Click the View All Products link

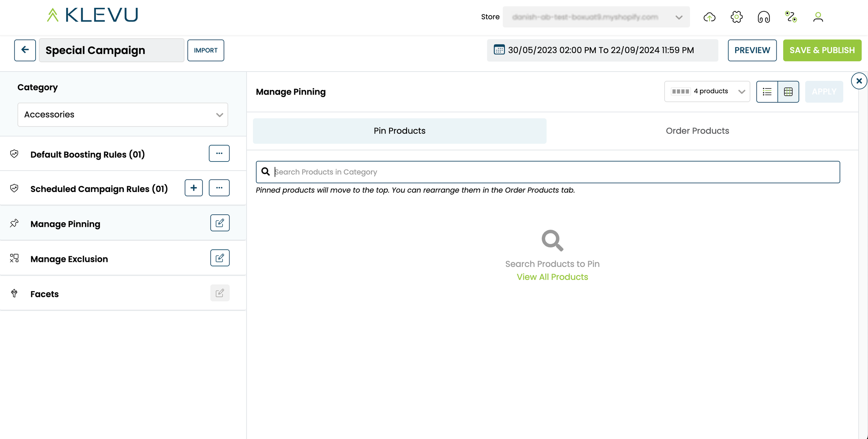click(x=552, y=277)
